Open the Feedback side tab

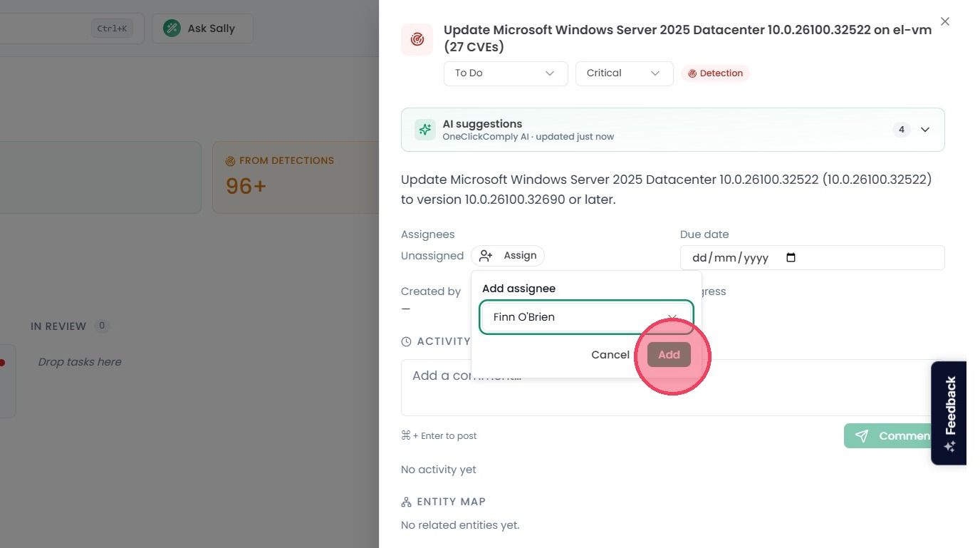click(949, 413)
